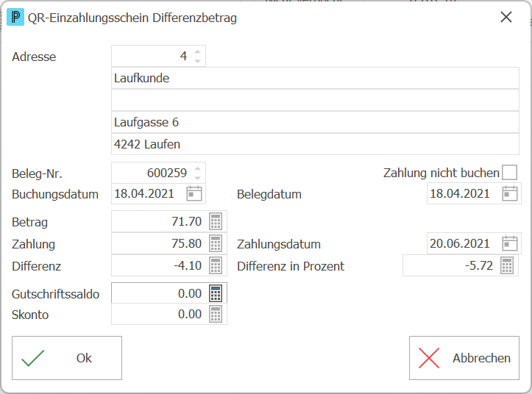Click the Differenz in Prozent label

point(291,266)
